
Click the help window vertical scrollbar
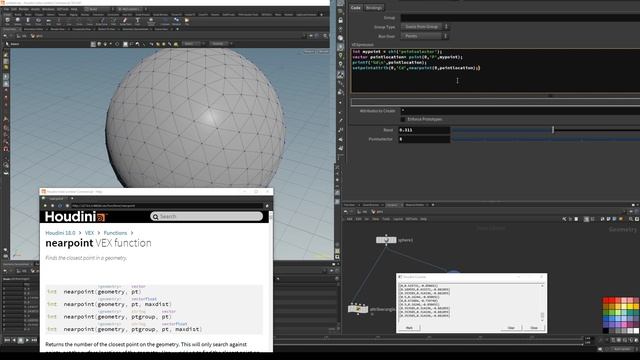tap(271, 282)
